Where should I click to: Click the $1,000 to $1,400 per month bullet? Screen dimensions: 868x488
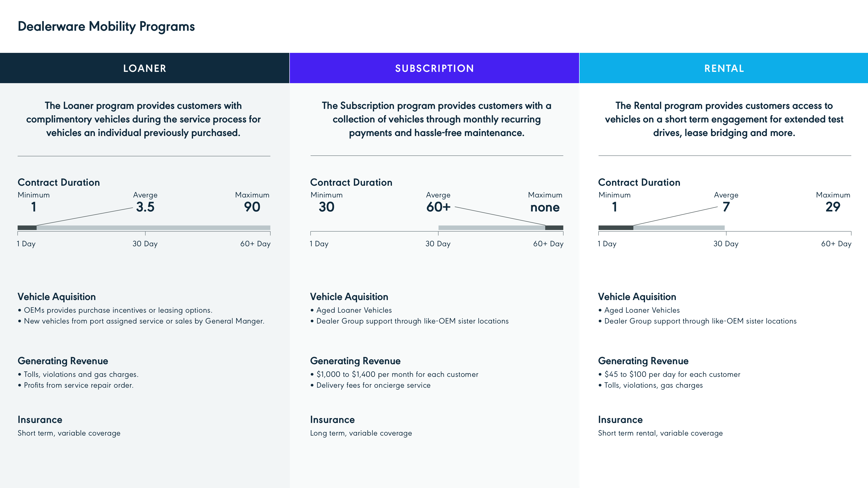(397, 375)
